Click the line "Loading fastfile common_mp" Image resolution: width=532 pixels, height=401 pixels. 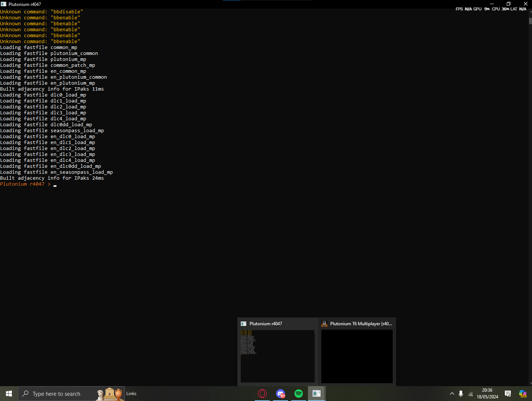tap(39, 48)
